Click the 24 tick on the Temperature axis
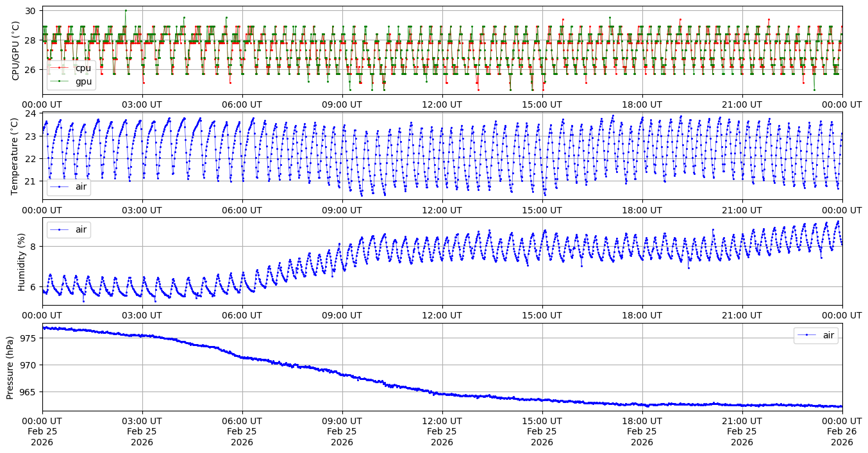This screenshot has width=868, height=453. (x=32, y=114)
